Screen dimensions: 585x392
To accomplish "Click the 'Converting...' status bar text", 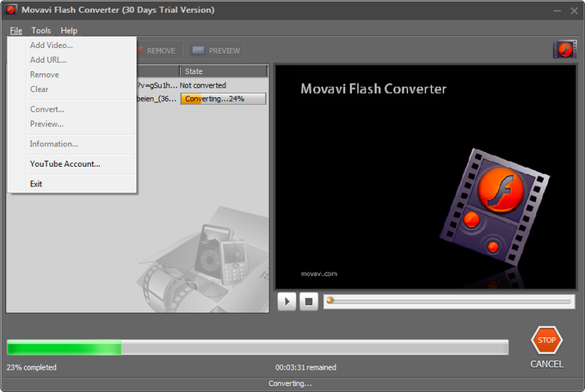I will pos(290,383).
